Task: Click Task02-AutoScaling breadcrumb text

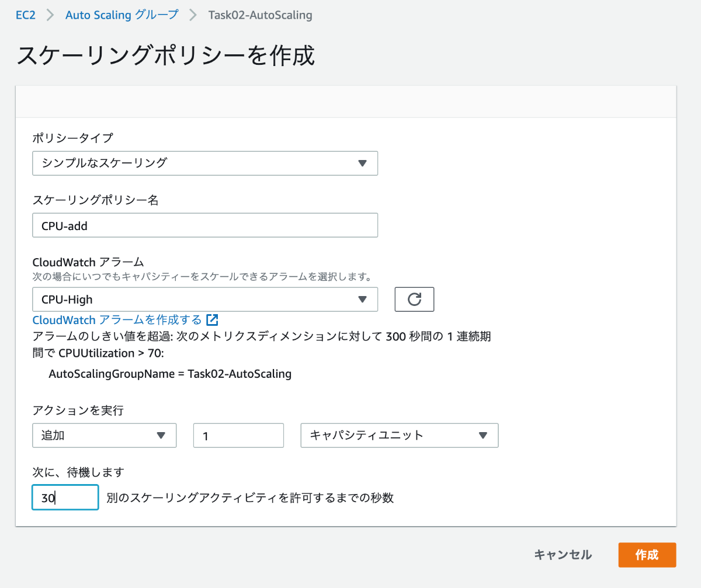Action: pyautogui.click(x=260, y=15)
